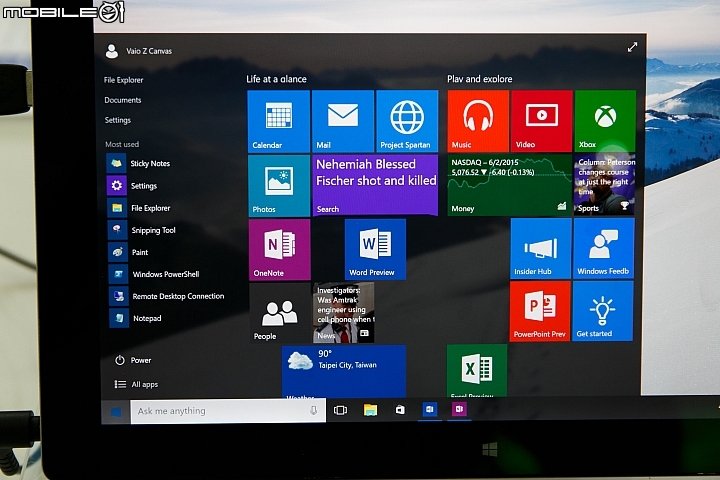
Task: Open File Explorer from the top links
Action: [124, 80]
